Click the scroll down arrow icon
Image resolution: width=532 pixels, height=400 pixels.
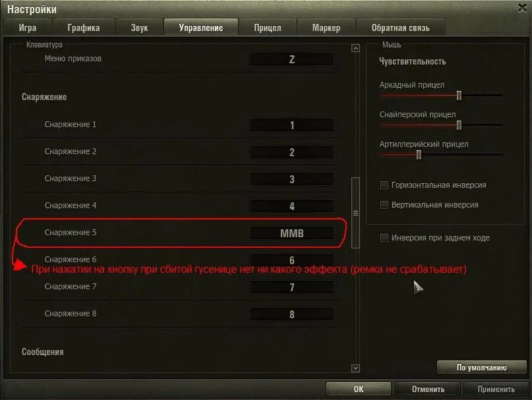coord(355,368)
